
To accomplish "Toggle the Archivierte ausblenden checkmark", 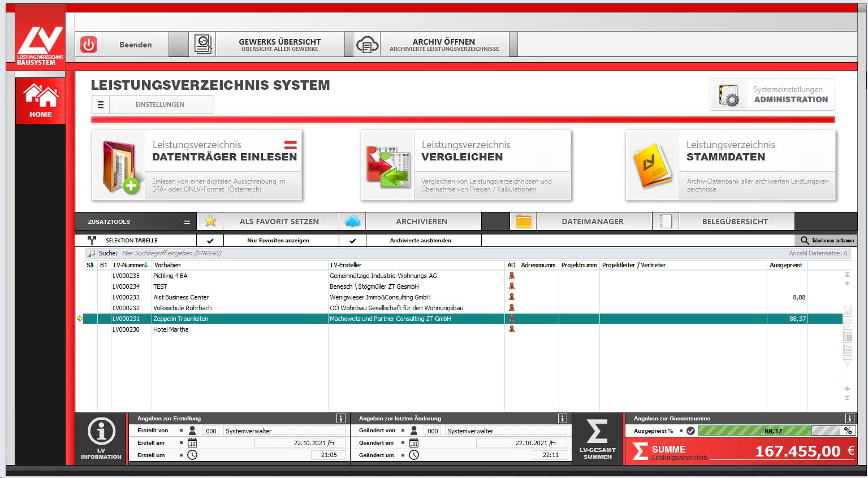I will coord(353,240).
